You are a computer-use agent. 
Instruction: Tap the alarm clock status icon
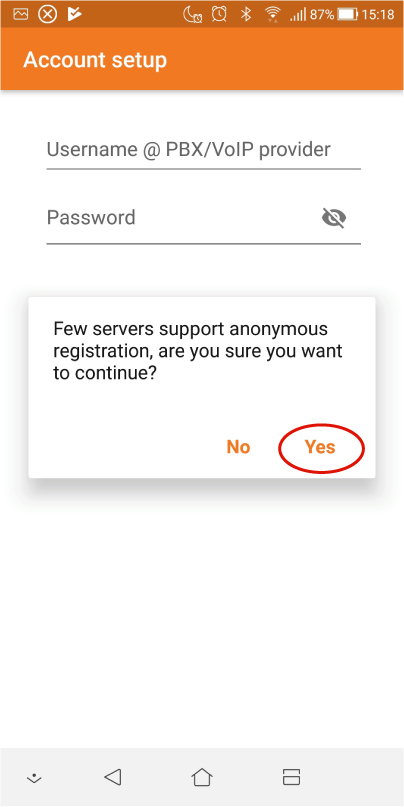point(219,14)
